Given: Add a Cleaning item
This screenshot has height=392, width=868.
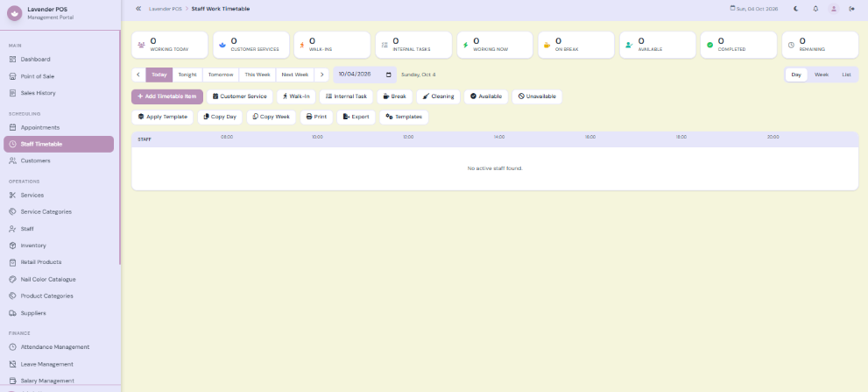Looking at the screenshot, I should point(438,96).
